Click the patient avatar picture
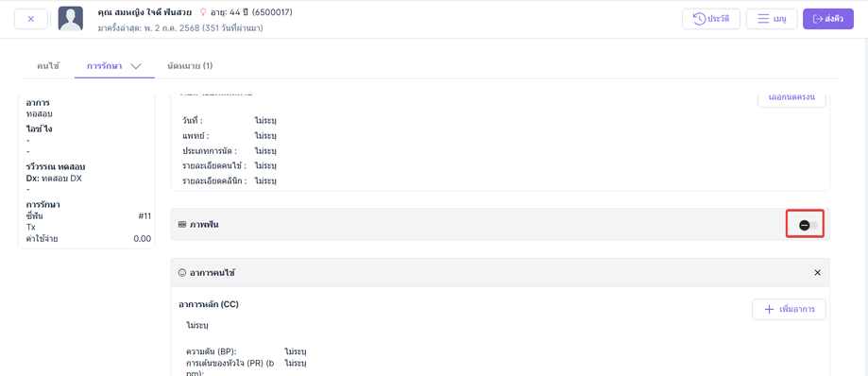The height and width of the screenshot is (376, 868). [70, 19]
